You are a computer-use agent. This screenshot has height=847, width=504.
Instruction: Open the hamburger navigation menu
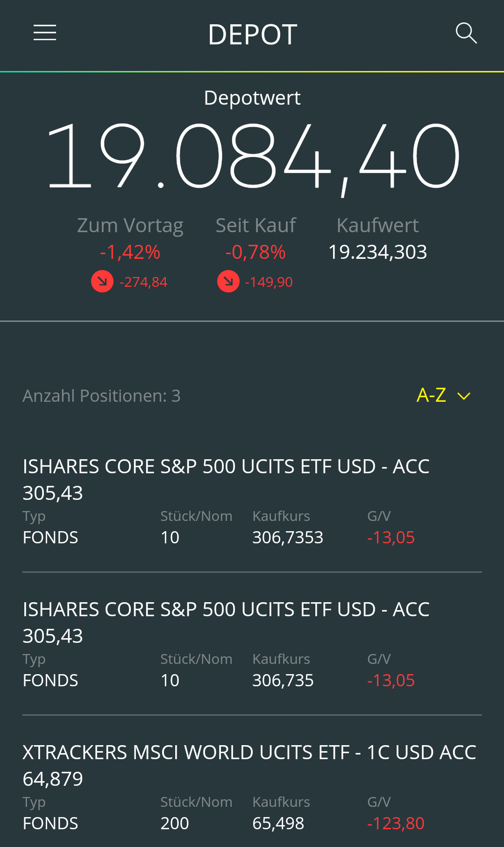(45, 33)
